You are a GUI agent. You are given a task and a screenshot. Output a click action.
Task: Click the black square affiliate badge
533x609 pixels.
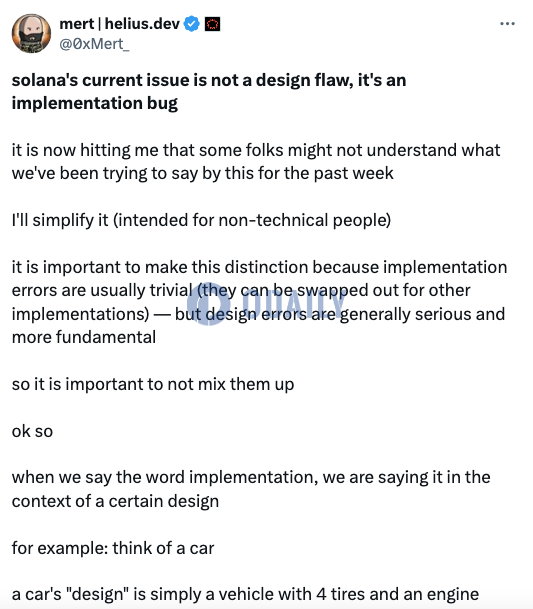pos(212,24)
